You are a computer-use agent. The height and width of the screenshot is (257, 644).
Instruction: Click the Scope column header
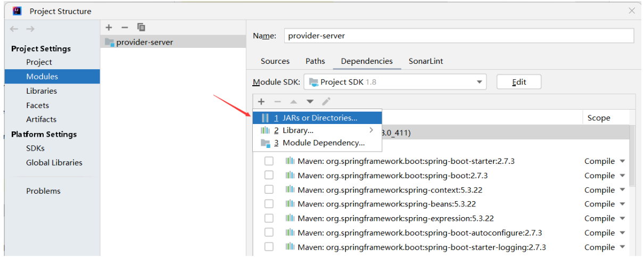pyautogui.click(x=598, y=118)
